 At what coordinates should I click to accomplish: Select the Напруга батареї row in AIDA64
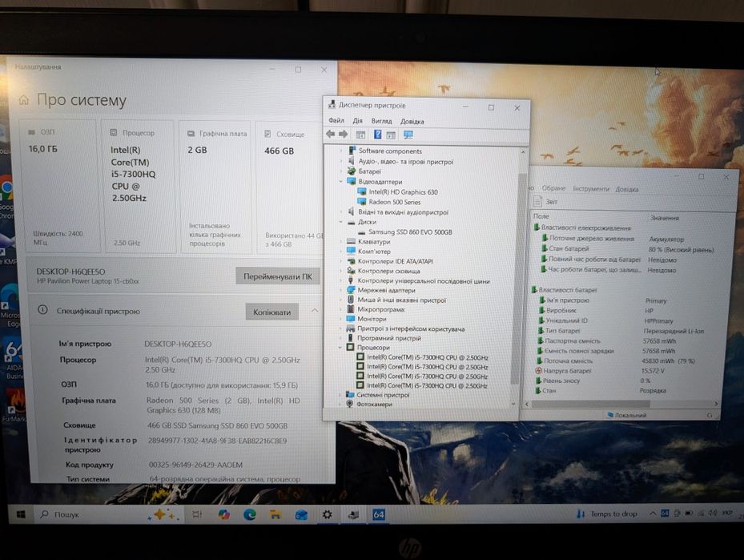click(x=600, y=371)
